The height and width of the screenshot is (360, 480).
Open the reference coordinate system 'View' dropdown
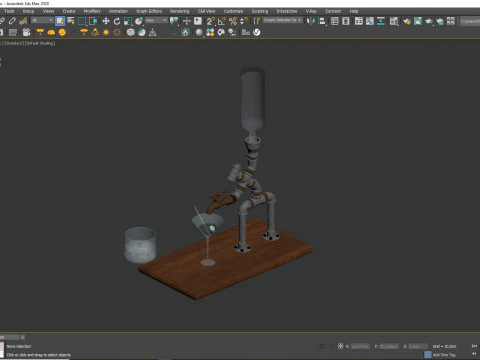[x=156, y=21]
